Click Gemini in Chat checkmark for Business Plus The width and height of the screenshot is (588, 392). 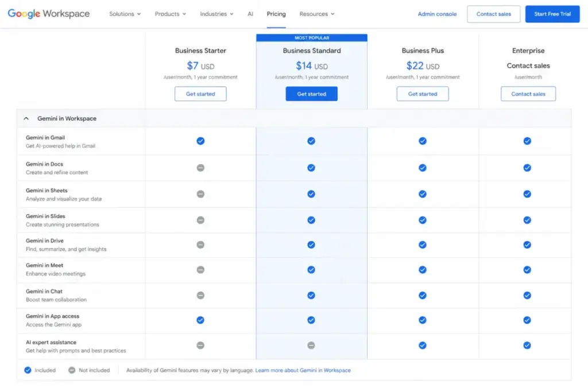click(x=422, y=296)
